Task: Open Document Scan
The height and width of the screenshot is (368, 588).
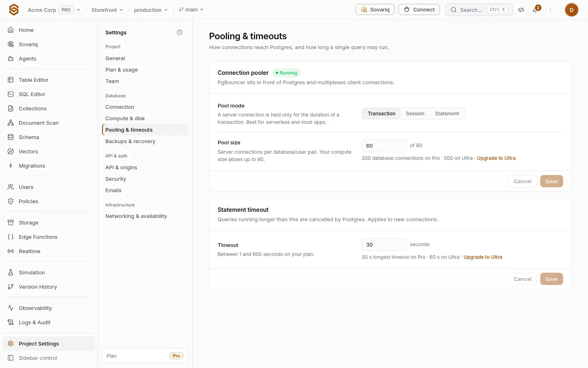Action: 49,123
